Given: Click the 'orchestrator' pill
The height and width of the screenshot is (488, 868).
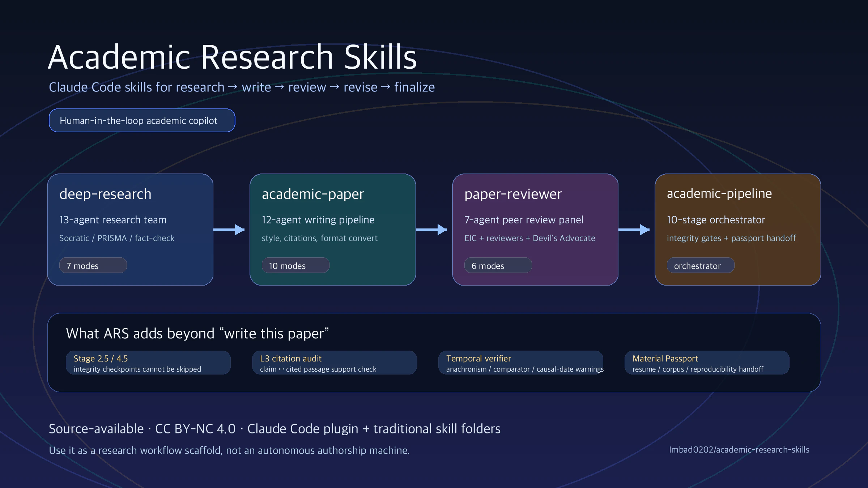Looking at the screenshot, I should 701,265.
